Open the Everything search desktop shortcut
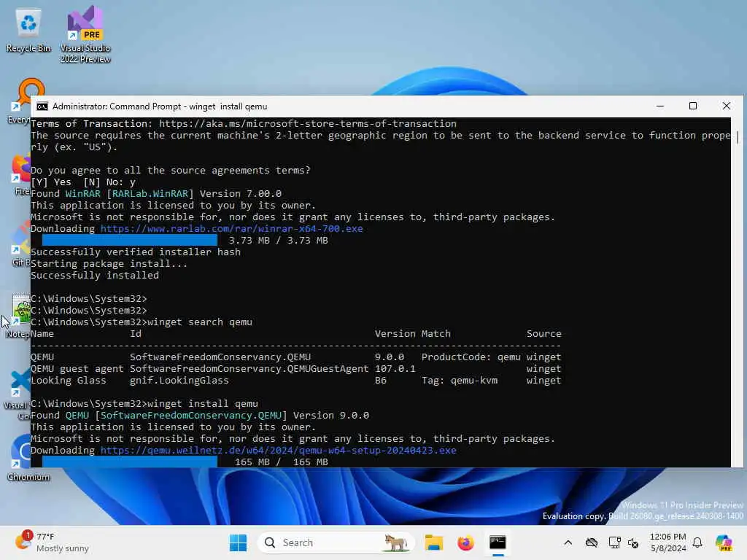Viewport: 747px width, 560px height. (23, 100)
